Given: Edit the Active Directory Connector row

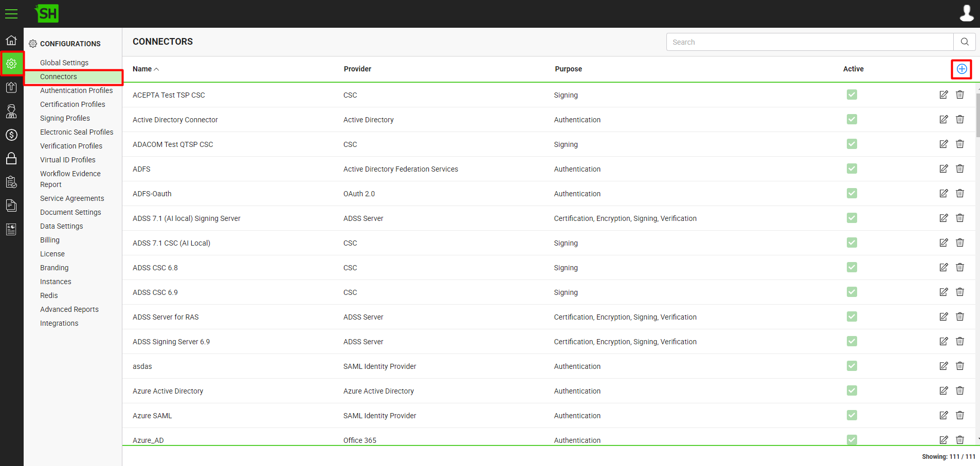Looking at the screenshot, I should point(943,119).
